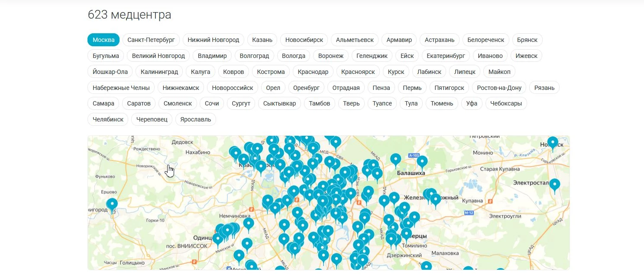
Task: Select Белореченск city chip
Action: (486, 40)
